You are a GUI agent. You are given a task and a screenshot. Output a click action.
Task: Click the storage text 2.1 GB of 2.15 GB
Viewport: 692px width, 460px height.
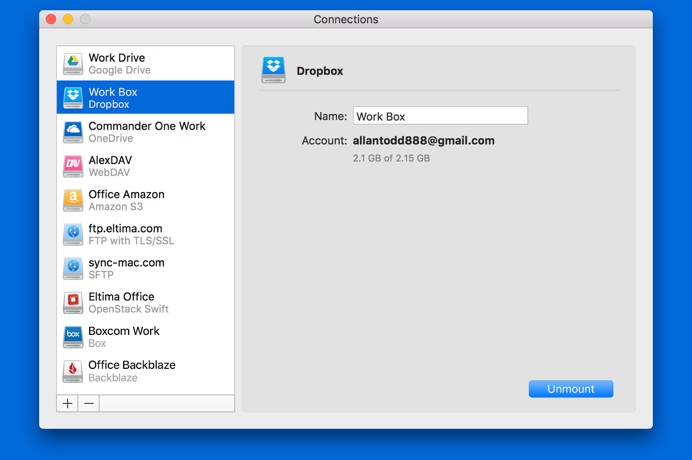[x=391, y=158]
